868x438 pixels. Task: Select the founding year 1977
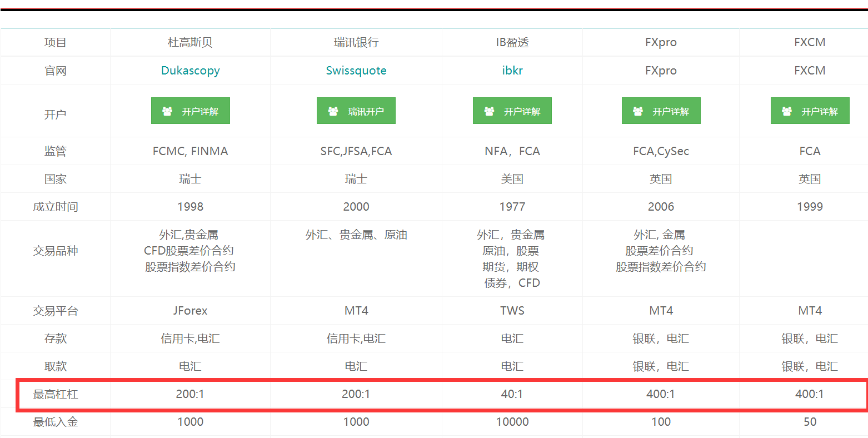[x=512, y=207]
